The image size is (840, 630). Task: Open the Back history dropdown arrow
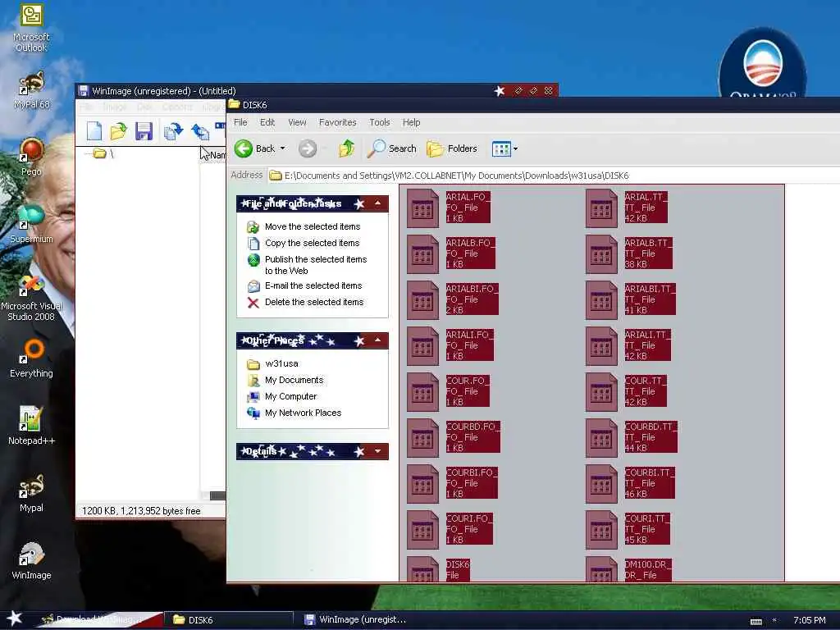point(283,148)
